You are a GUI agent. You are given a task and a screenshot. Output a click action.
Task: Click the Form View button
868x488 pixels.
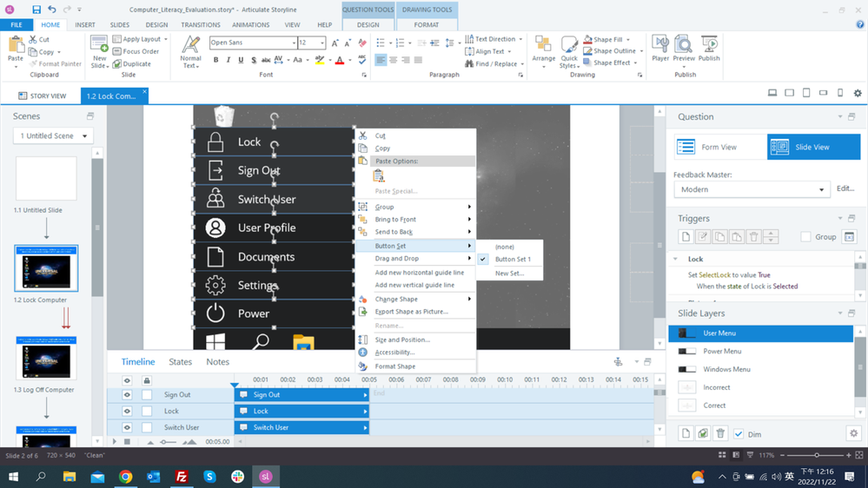pos(719,147)
